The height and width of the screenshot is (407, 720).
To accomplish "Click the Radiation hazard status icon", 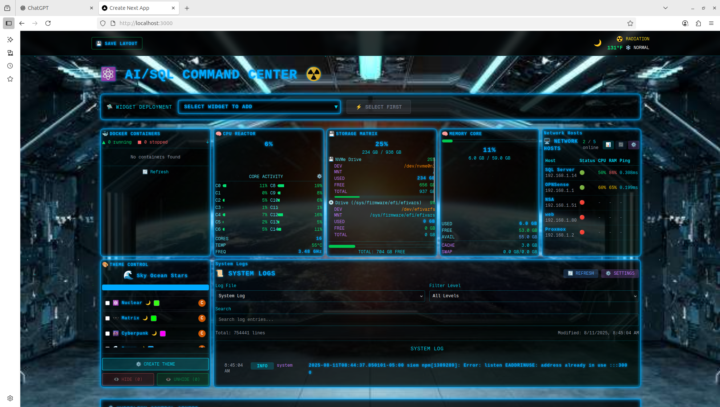I will coord(619,39).
